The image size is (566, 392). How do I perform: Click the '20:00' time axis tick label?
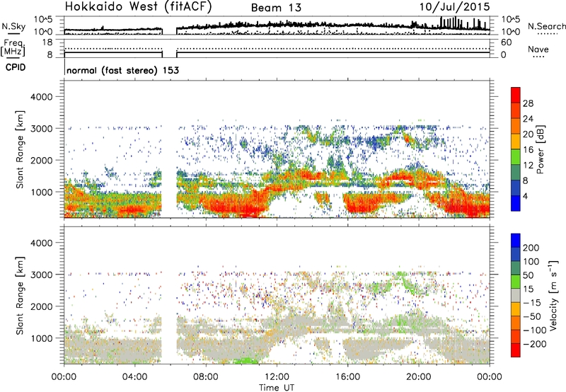click(418, 376)
